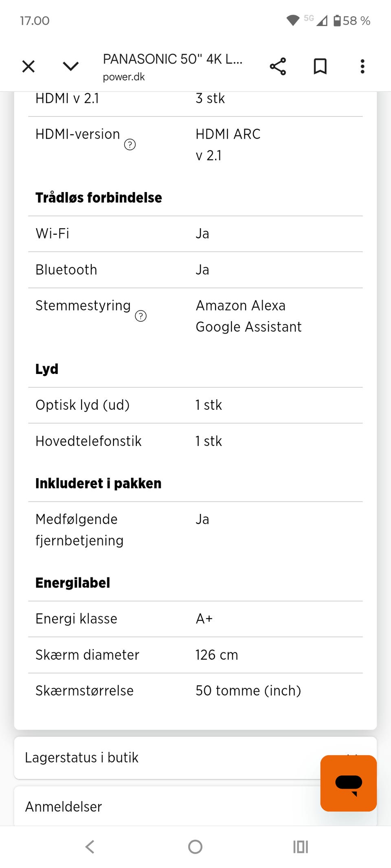
Task: Open the orange chat button
Action: pyautogui.click(x=348, y=783)
